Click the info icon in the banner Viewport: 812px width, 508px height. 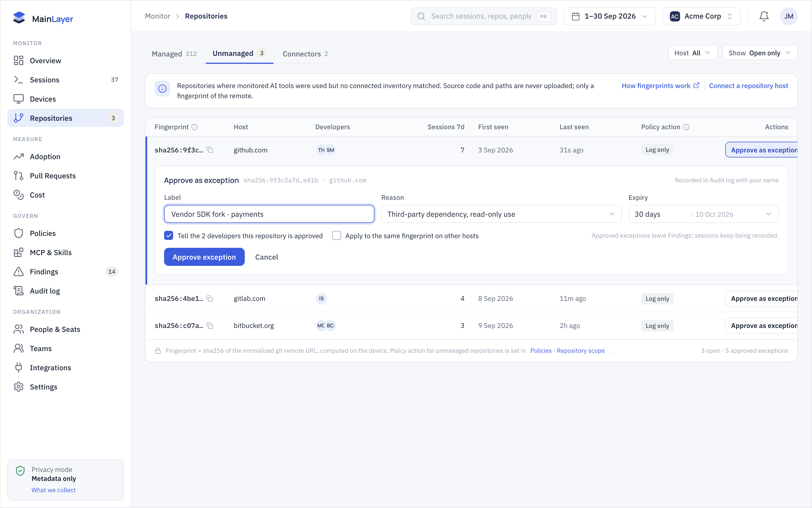point(162,88)
